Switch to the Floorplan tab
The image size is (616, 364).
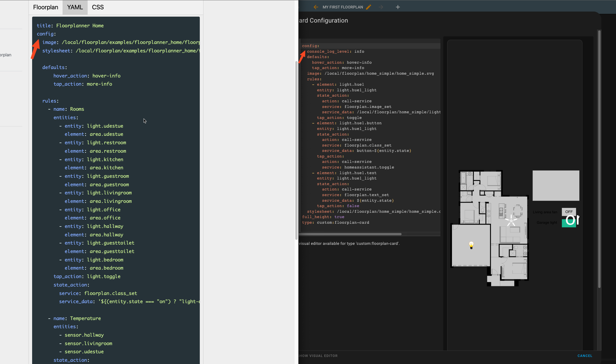(x=46, y=7)
